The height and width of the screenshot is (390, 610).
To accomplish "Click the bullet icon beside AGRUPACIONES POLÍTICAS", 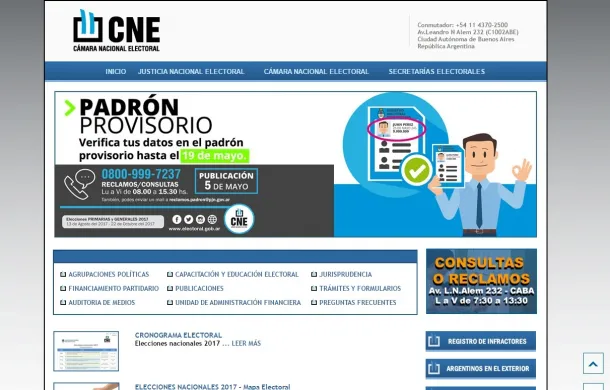I will click(63, 274).
